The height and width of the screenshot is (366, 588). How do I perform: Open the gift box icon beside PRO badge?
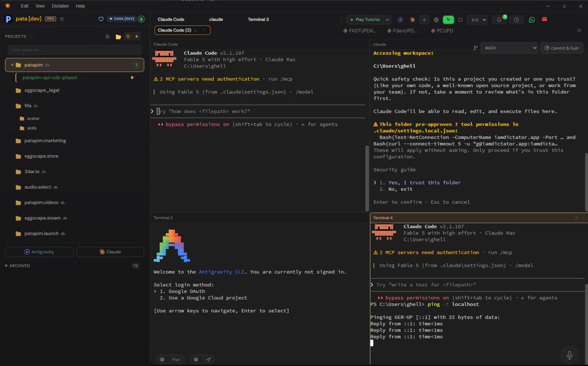tap(62, 19)
